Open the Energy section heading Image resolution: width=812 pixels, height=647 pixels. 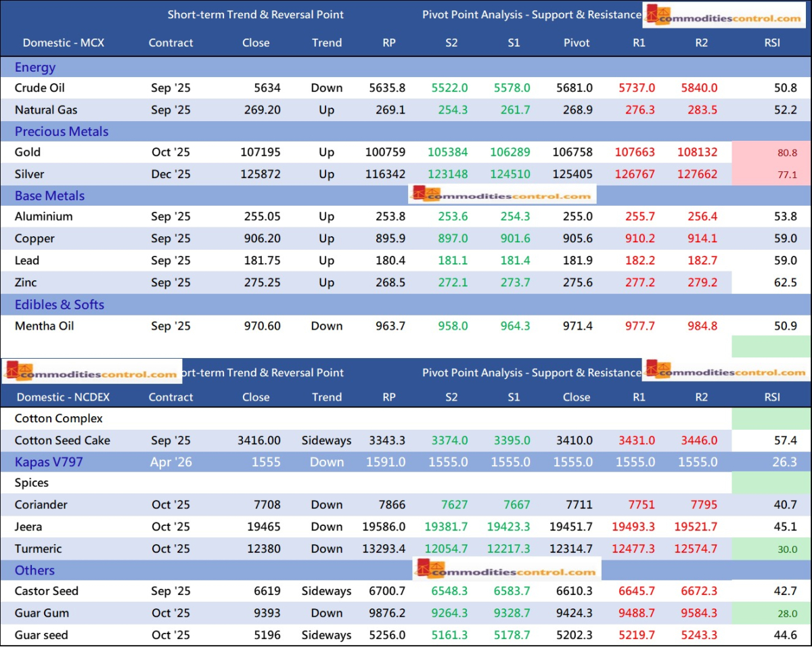point(35,67)
